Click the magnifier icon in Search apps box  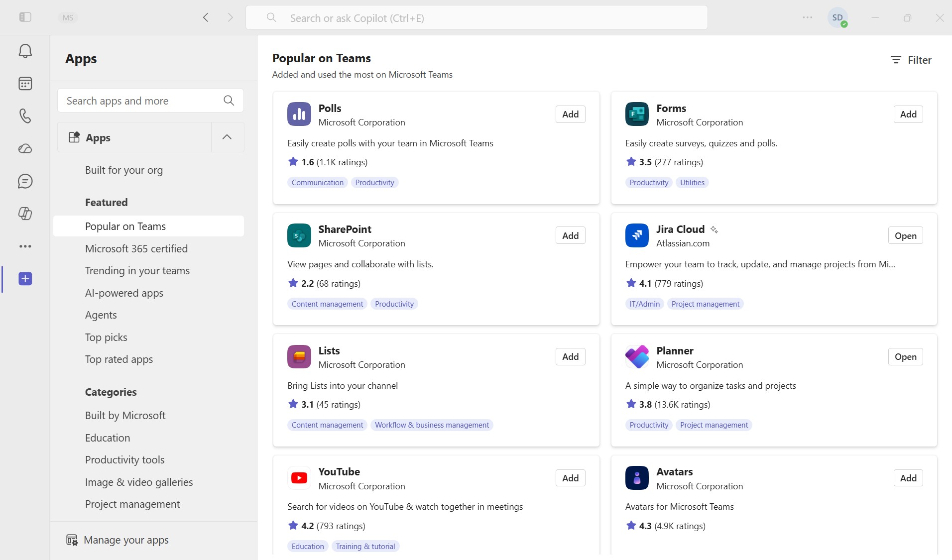click(229, 101)
